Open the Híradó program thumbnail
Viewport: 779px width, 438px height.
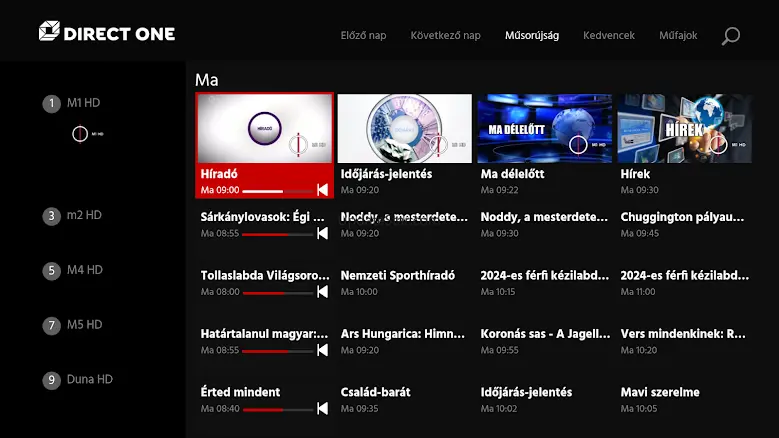(265, 129)
